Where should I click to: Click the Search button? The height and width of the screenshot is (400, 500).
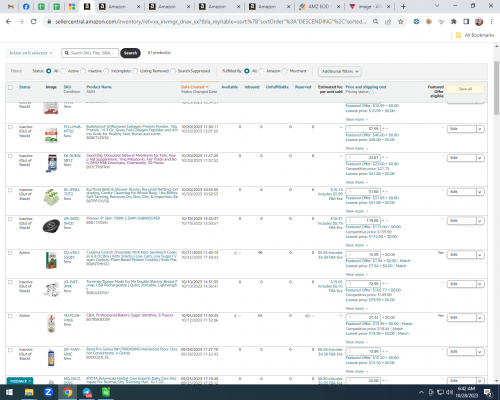130,53
